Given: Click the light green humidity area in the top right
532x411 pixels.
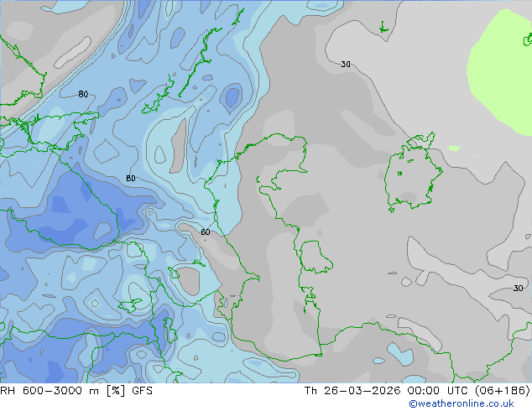Looking at the screenshot, I should pyautogui.click(x=500, y=71).
